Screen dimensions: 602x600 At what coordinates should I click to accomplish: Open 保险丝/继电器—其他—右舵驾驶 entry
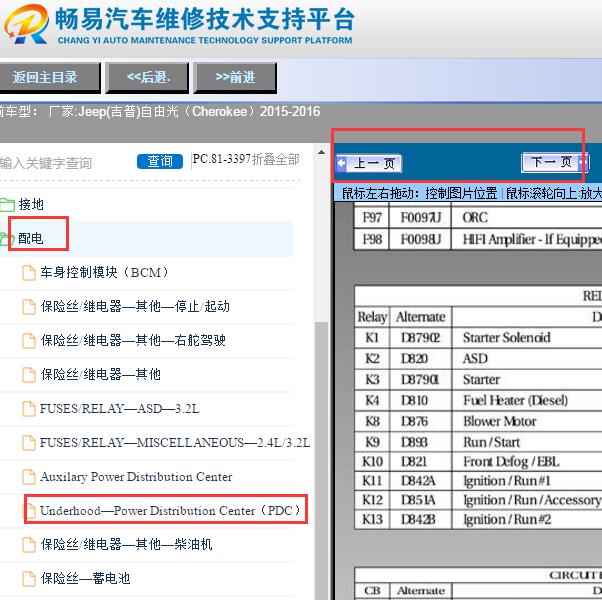point(133,340)
